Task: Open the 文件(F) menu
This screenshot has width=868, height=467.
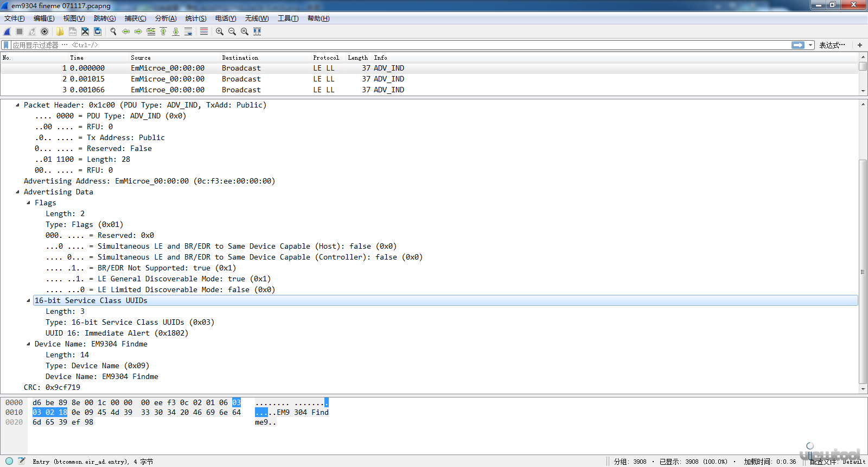Action: coord(15,18)
